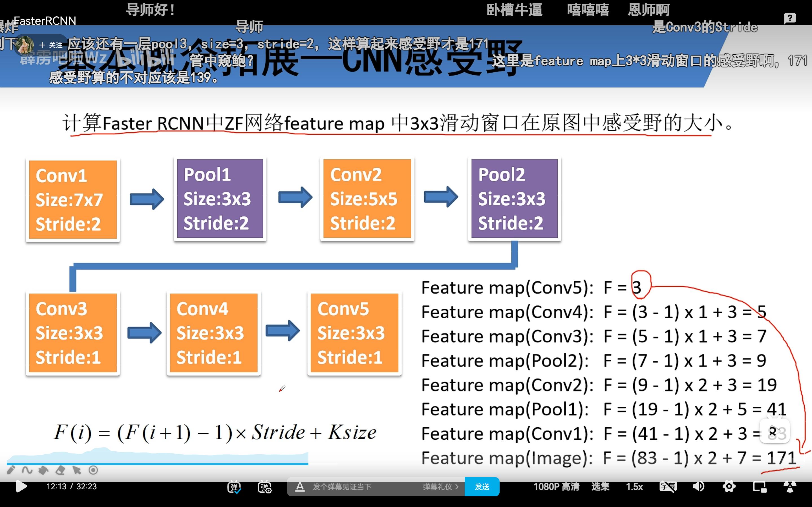Toggle danmaku display on/off
Image resolution: width=812 pixels, height=507 pixels.
[234, 487]
